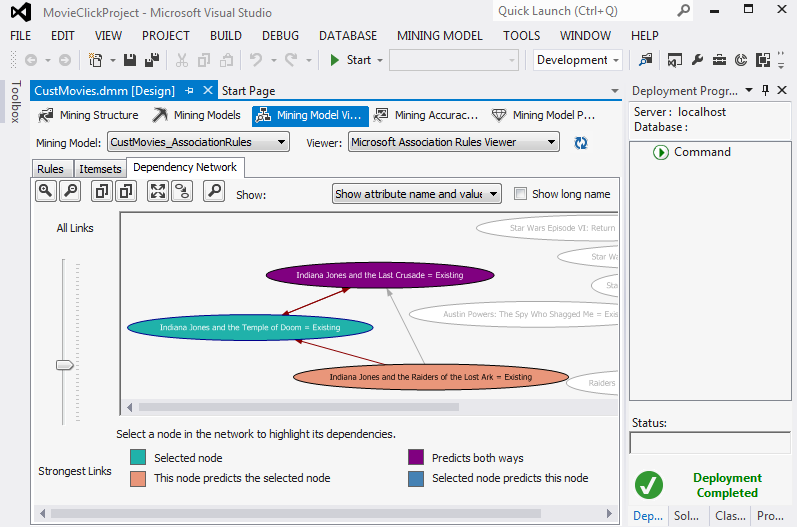The image size is (797, 527).
Task: Click the links strength slider handle
Action: click(65, 365)
